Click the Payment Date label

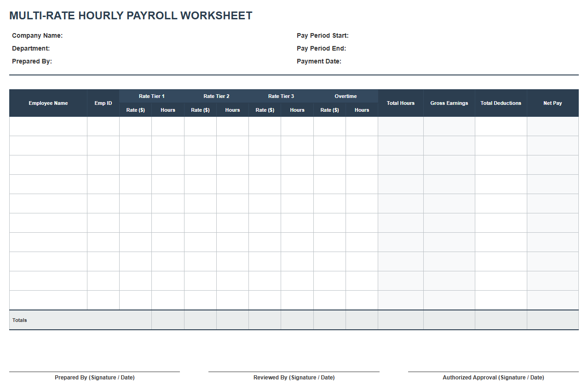point(319,61)
